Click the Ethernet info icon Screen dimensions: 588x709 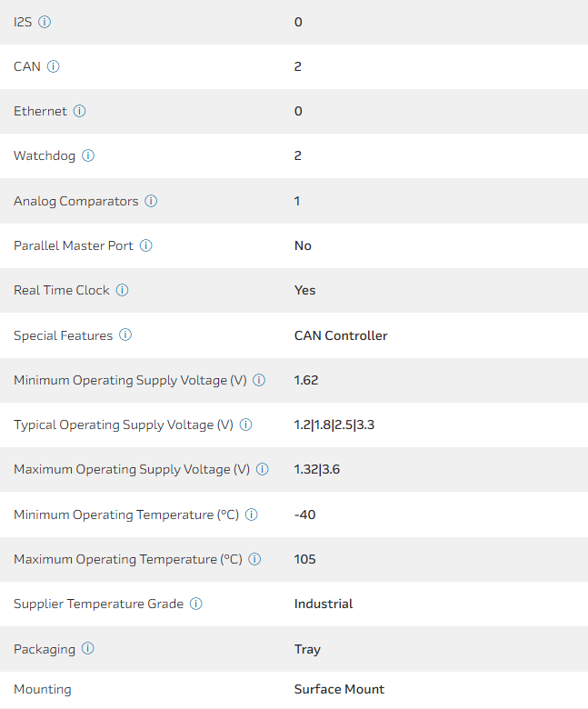[79, 111]
